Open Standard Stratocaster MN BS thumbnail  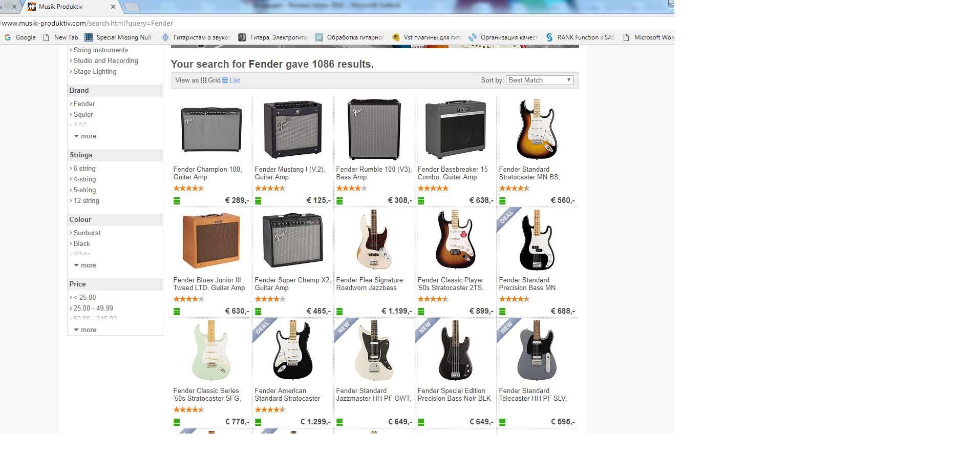536,129
